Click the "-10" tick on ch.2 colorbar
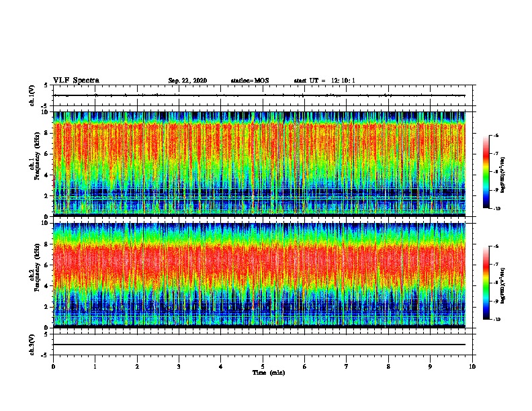532x411 pixels. [496, 320]
